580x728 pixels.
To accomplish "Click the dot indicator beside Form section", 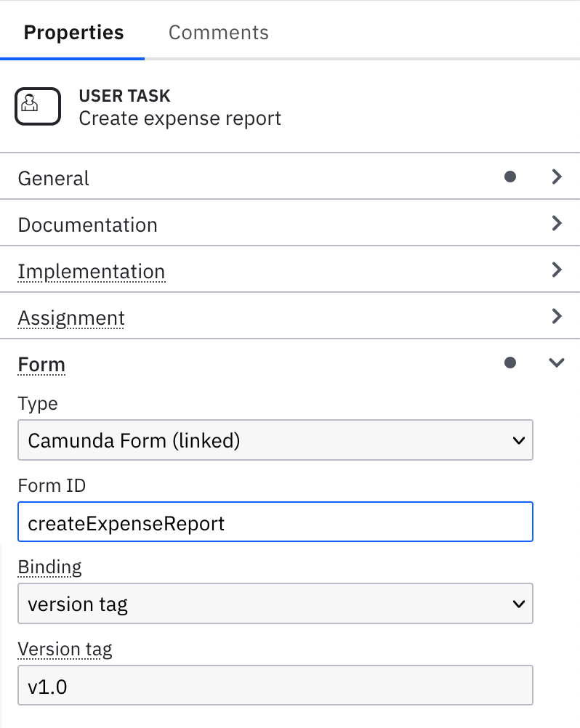I will tap(511, 362).
